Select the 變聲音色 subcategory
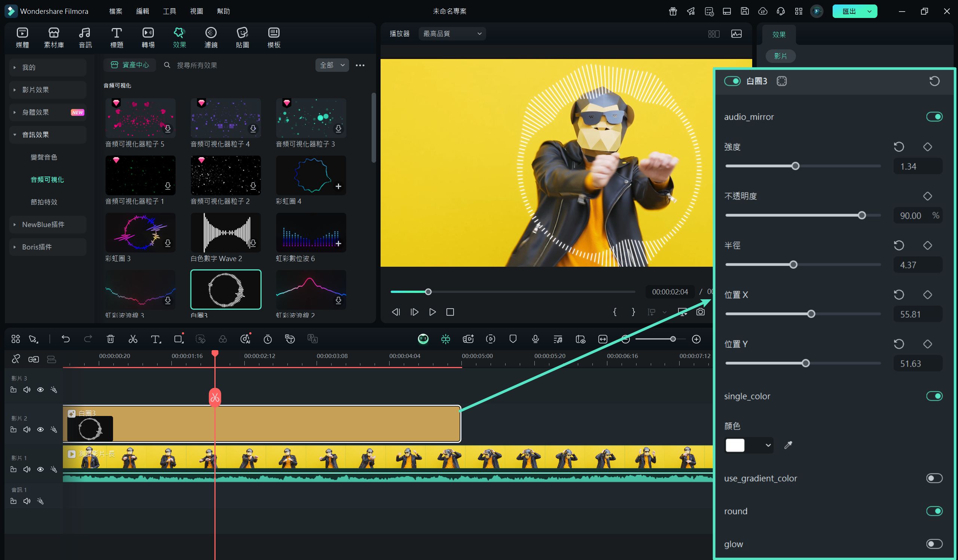The width and height of the screenshot is (958, 560). [x=44, y=157]
